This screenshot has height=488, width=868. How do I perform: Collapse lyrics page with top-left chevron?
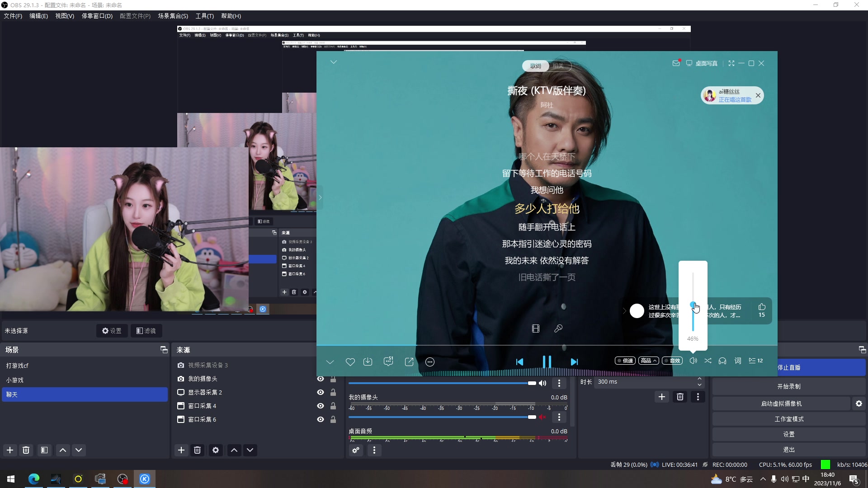[x=334, y=62]
